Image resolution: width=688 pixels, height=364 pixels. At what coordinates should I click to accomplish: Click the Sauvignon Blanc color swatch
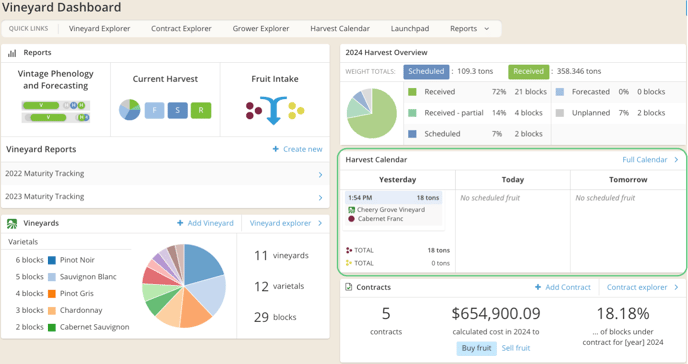(x=52, y=277)
